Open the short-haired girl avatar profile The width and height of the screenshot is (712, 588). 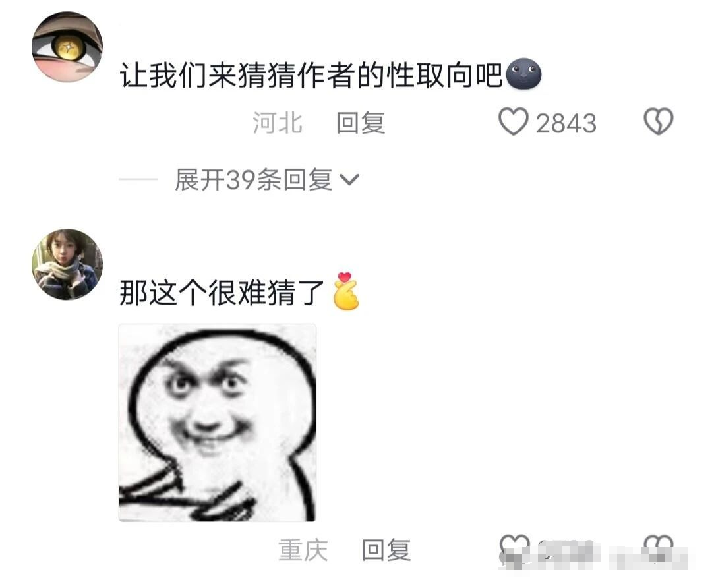[x=67, y=264]
